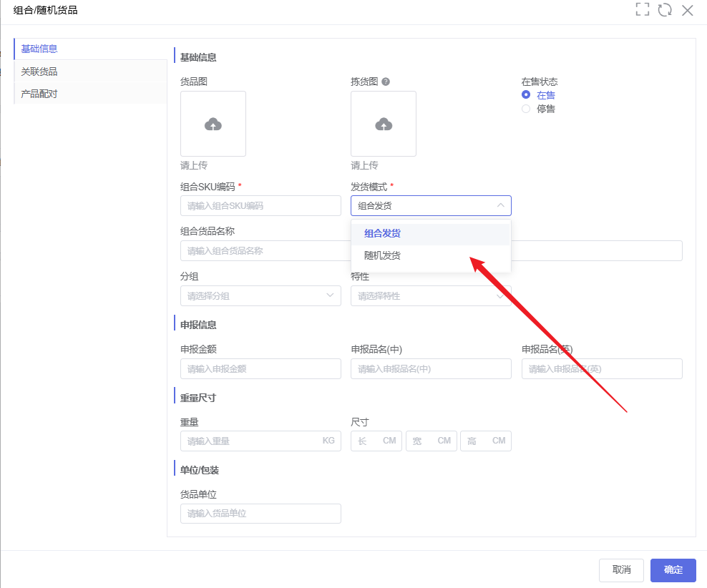This screenshot has width=707, height=588.
Task: Click the 请上传 text under 货品图
Action: pos(194,165)
